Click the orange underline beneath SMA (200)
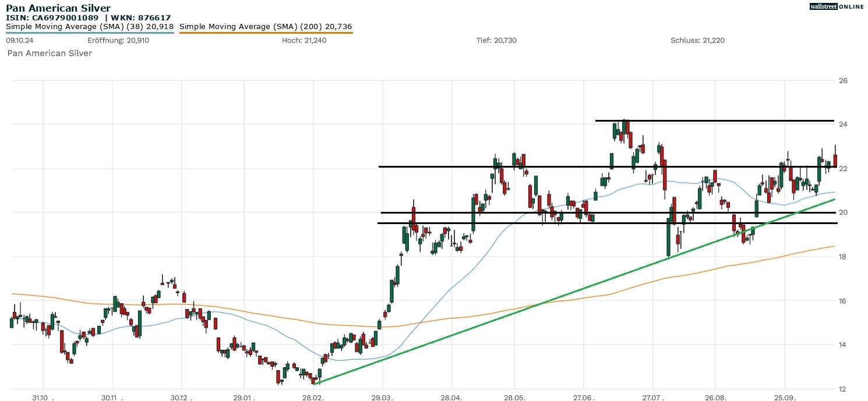 pos(266,33)
